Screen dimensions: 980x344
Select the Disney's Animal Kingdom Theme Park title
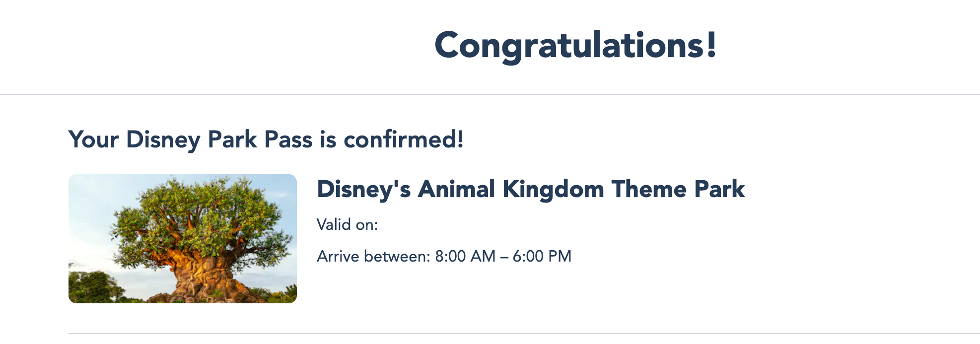coord(530,189)
